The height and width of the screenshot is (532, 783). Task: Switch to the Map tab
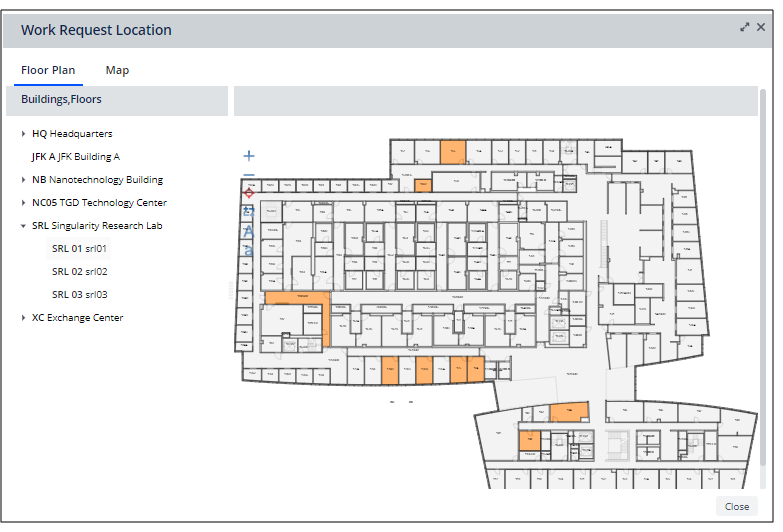(x=117, y=71)
